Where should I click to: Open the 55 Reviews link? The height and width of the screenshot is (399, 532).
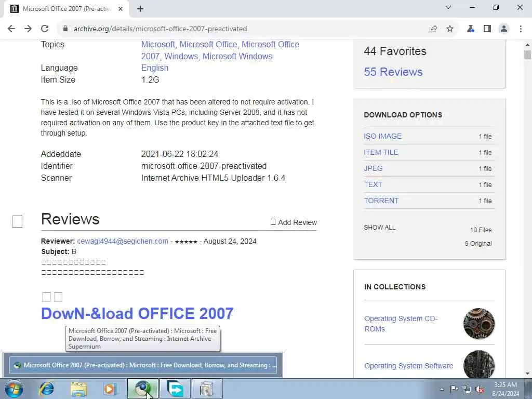tap(393, 72)
